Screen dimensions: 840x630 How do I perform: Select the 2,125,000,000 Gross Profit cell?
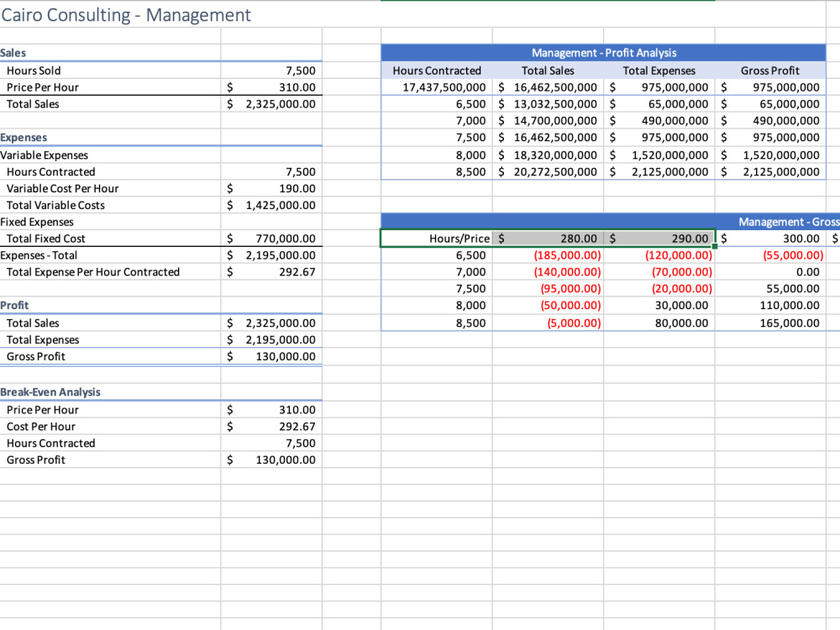pyautogui.click(x=770, y=172)
